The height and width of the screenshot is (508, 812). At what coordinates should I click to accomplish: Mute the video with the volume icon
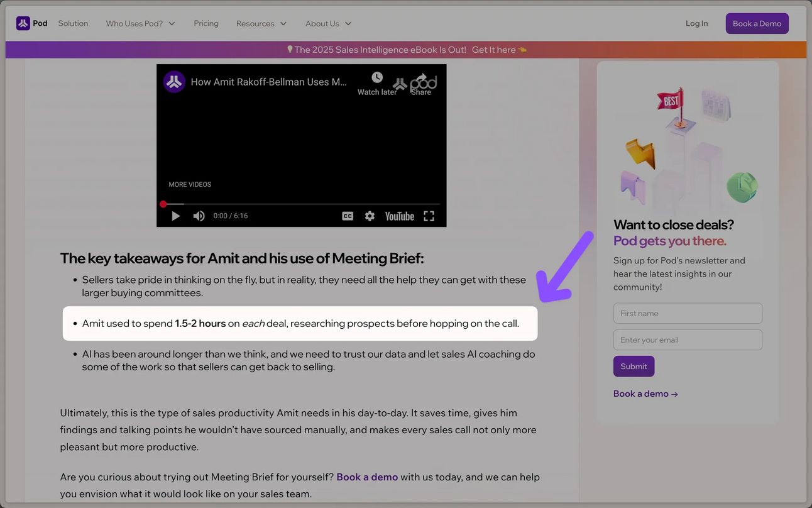(x=199, y=216)
